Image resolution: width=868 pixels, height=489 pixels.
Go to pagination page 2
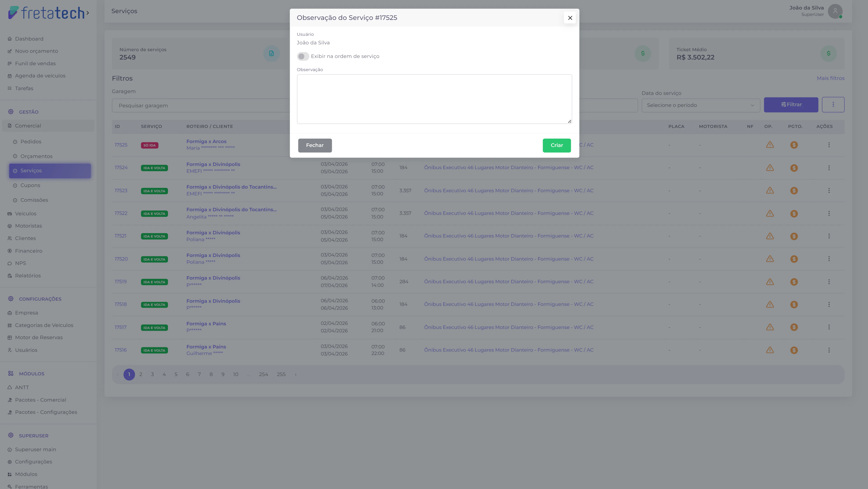click(x=141, y=374)
